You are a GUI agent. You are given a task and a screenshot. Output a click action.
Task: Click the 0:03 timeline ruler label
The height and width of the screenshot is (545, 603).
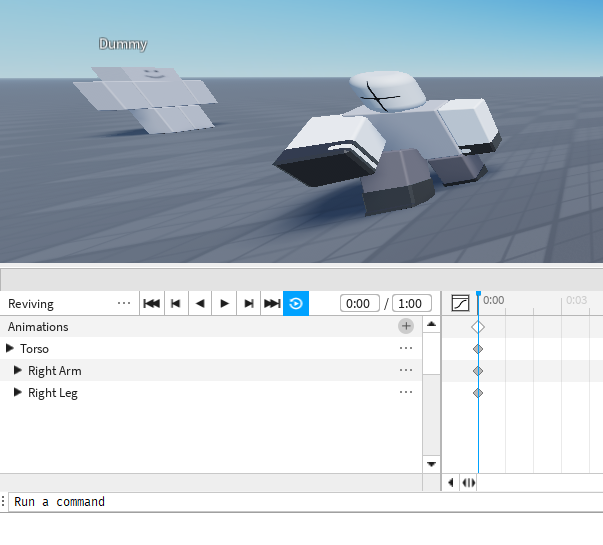(576, 300)
